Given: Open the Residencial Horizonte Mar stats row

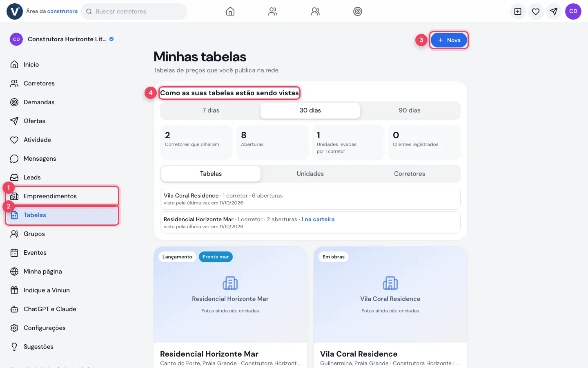Looking at the screenshot, I should 310,222.
